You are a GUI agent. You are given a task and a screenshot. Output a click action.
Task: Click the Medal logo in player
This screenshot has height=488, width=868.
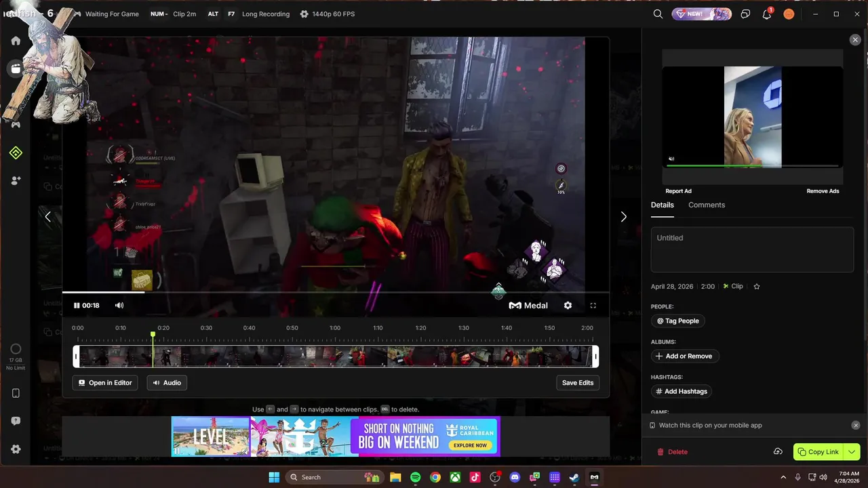pos(528,306)
